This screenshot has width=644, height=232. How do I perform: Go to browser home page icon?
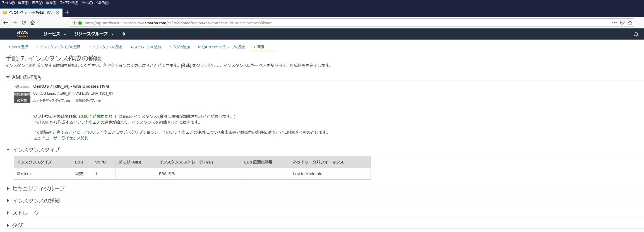click(x=33, y=23)
